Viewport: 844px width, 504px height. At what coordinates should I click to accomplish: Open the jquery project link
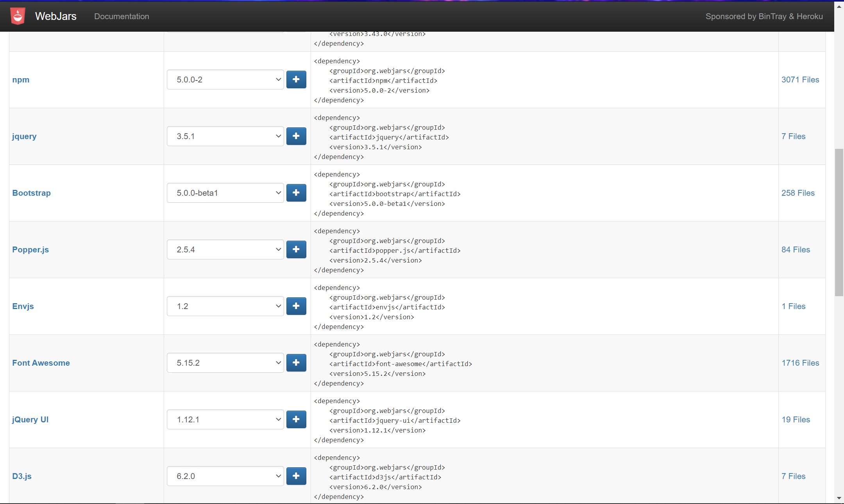(x=24, y=136)
